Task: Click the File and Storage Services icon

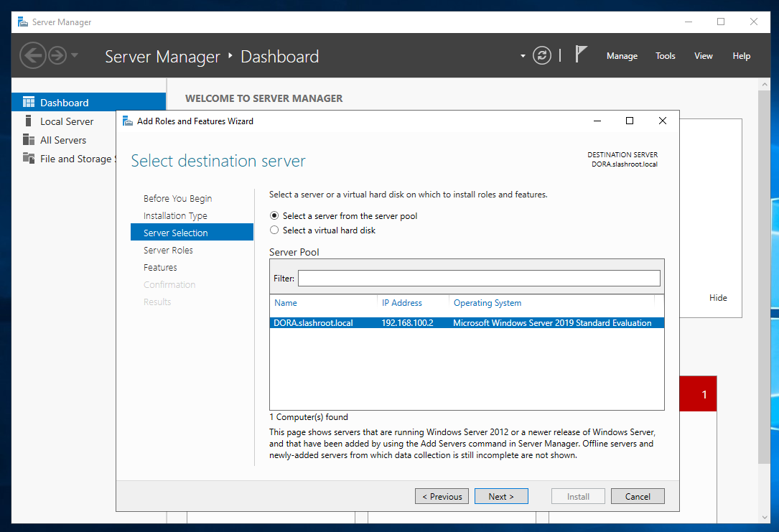Action: pos(29,159)
